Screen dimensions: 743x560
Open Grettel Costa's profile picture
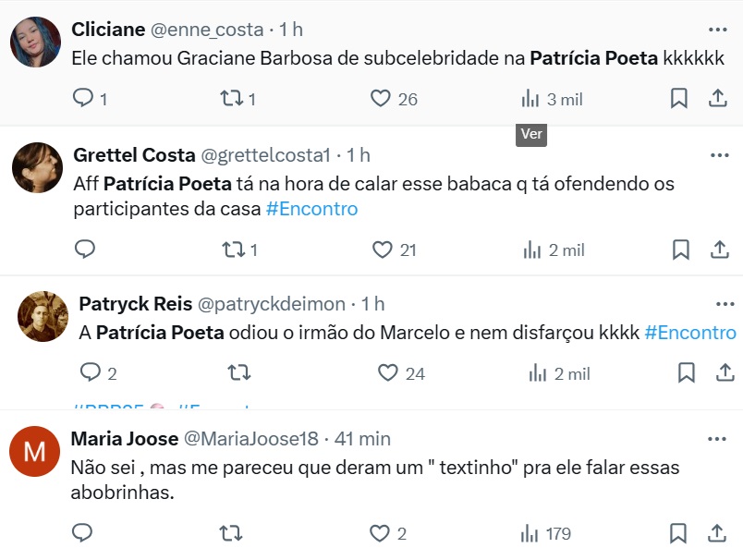(x=37, y=167)
